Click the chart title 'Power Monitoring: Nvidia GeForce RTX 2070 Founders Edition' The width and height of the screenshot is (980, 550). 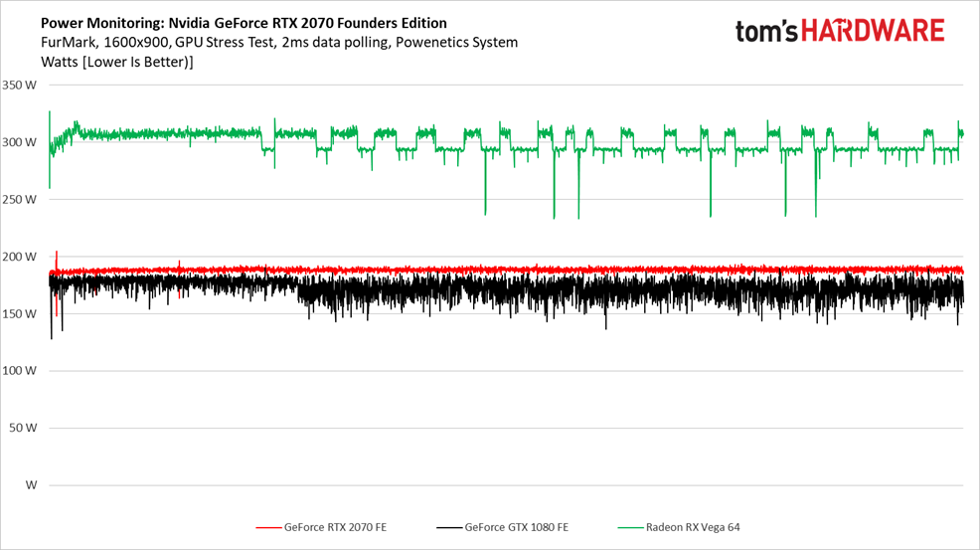click(x=244, y=23)
